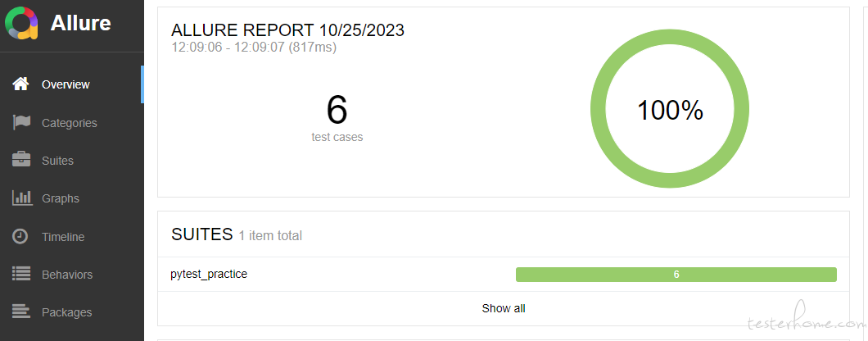This screenshot has width=868, height=341.
Task: Click the Categories flag icon
Action: pos(21,122)
